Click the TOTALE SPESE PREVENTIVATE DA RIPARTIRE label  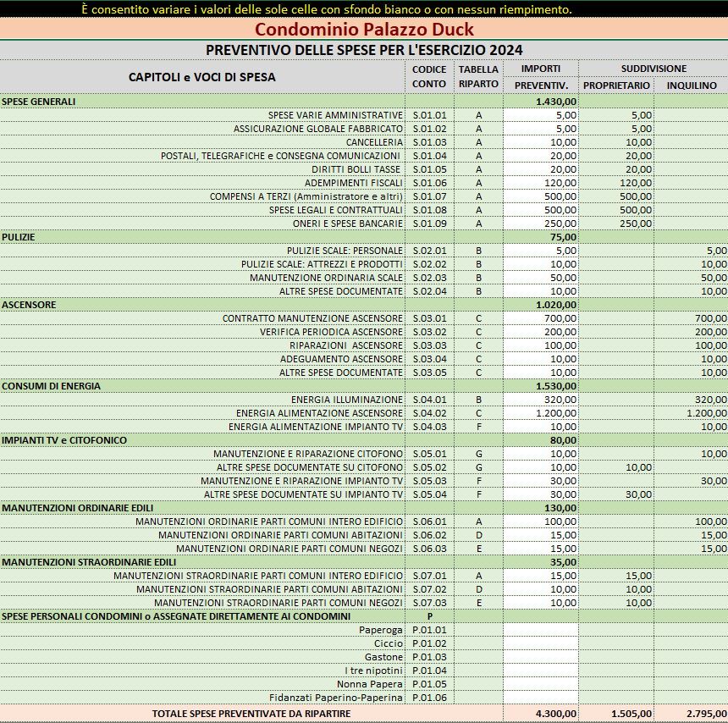click(251, 713)
